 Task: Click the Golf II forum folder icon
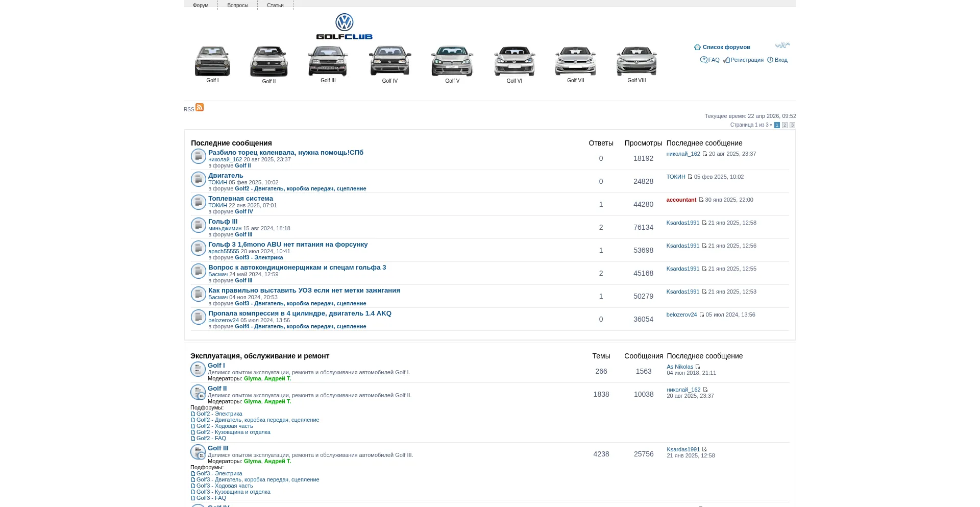click(x=198, y=392)
